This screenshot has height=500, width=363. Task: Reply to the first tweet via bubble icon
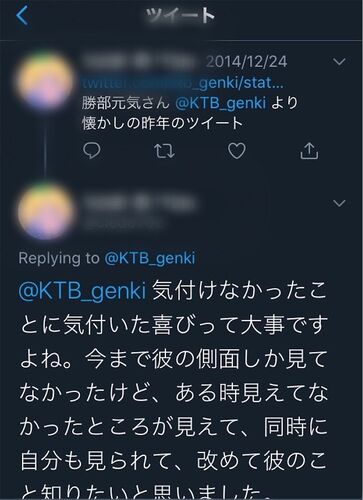click(91, 151)
